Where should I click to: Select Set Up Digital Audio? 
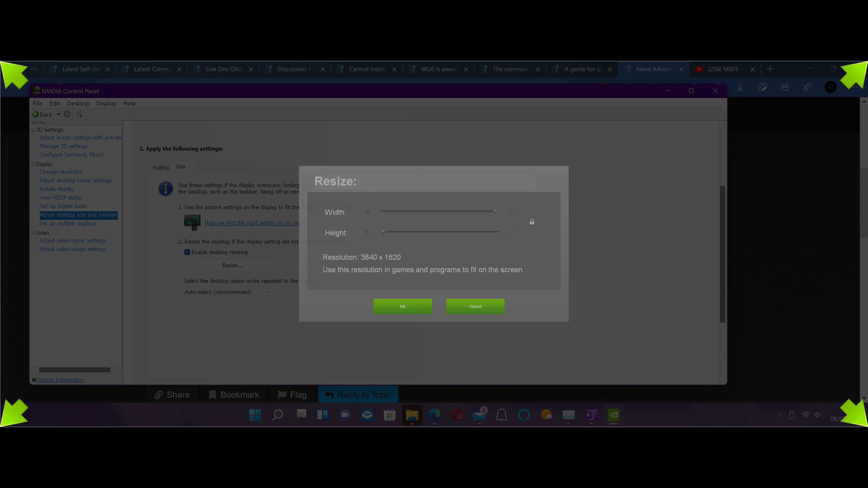click(x=63, y=206)
